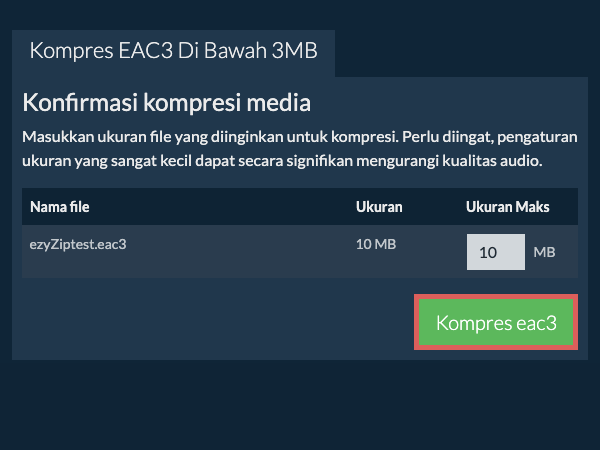This screenshot has height=450, width=600.
Task: Focus the max size input showing 10
Action: [495, 252]
